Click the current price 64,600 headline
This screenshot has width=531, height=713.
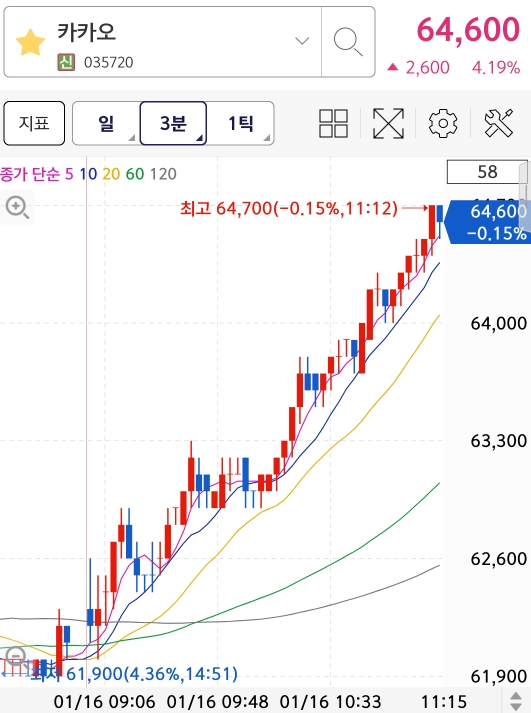click(468, 30)
